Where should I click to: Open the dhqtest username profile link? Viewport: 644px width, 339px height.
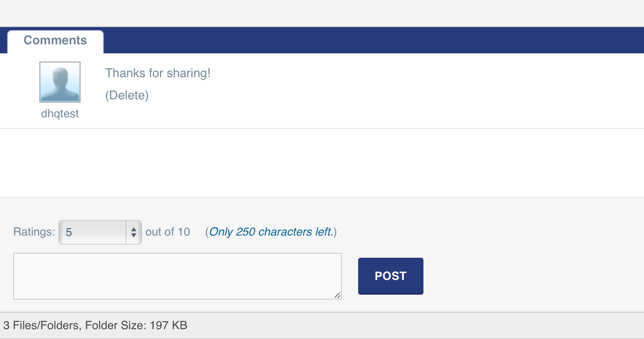tap(60, 114)
